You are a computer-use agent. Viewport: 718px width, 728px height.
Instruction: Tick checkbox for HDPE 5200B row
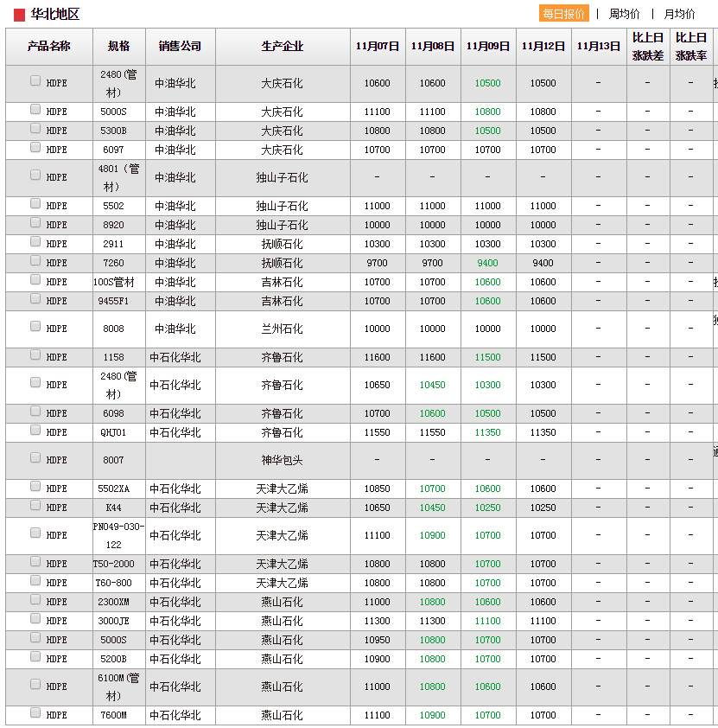(35, 656)
